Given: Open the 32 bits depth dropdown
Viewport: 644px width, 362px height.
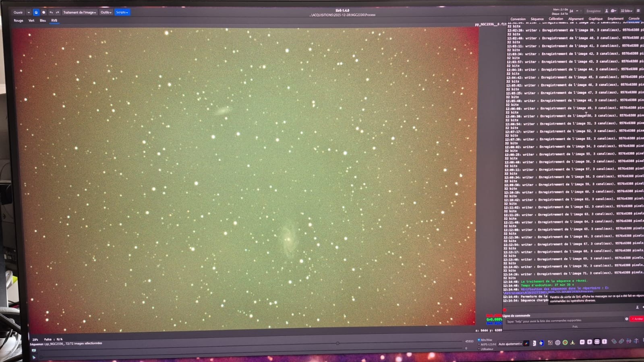Looking at the screenshot, I should (x=626, y=11).
